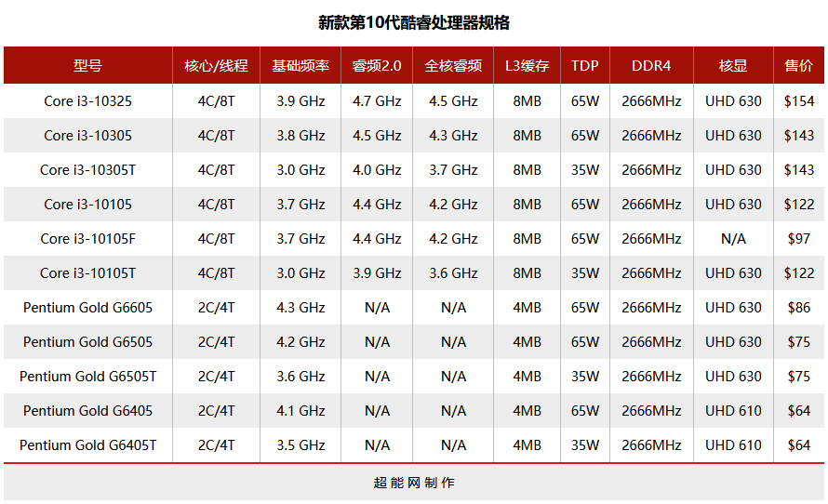Screen dimensions: 828x504
Task: Click the $97 price cell
Action: [798, 239]
